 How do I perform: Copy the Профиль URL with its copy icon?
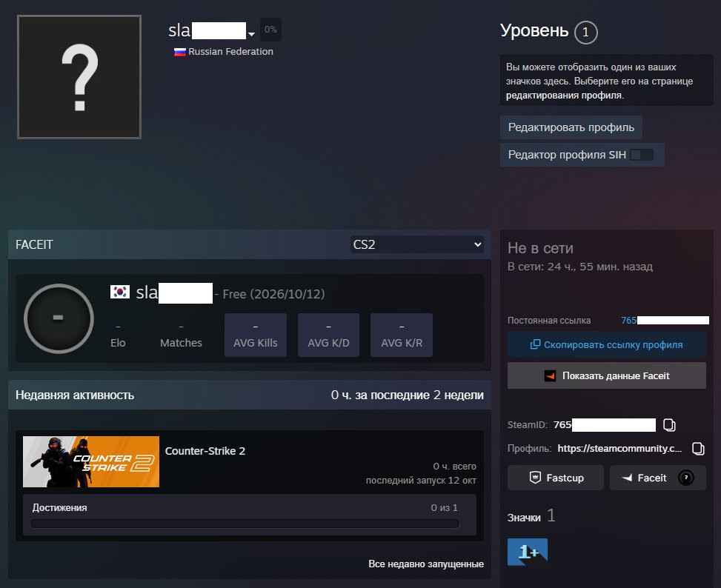(x=698, y=448)
